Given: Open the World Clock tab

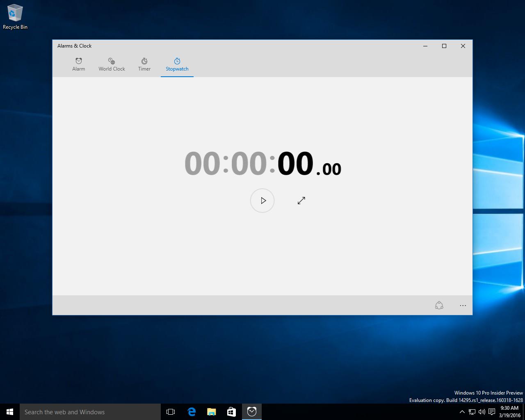Looking at the screenshot, I should 112,65.
